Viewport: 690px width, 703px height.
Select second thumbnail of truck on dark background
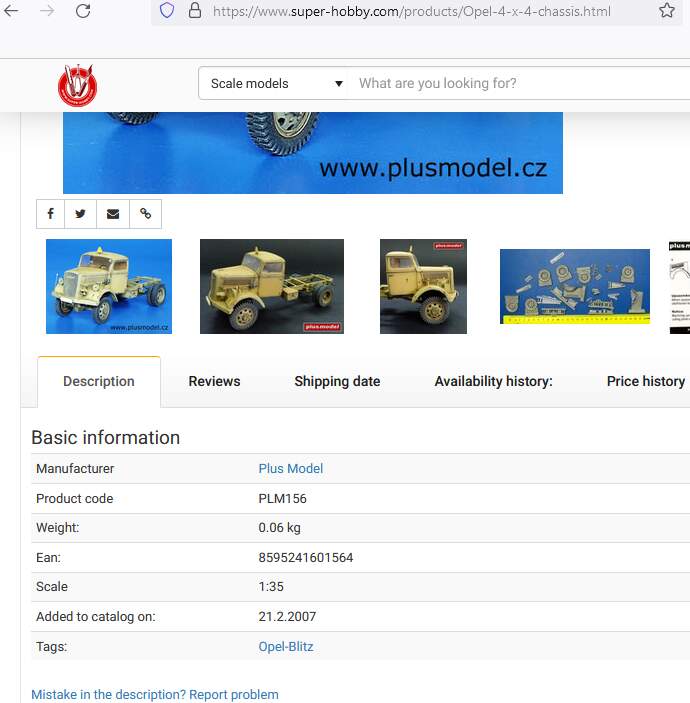(272, 286)
